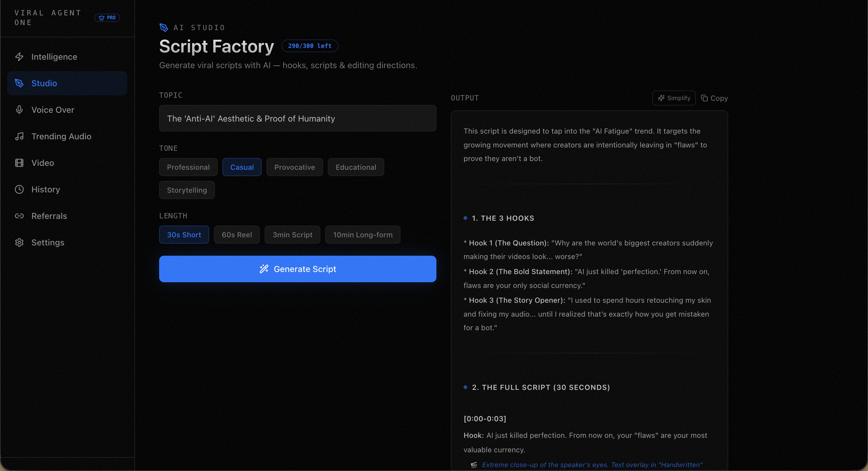Screen dimensions: 868x471
Task: Click the Voice Over microphone icon
Action: click(x=19, y=109)
